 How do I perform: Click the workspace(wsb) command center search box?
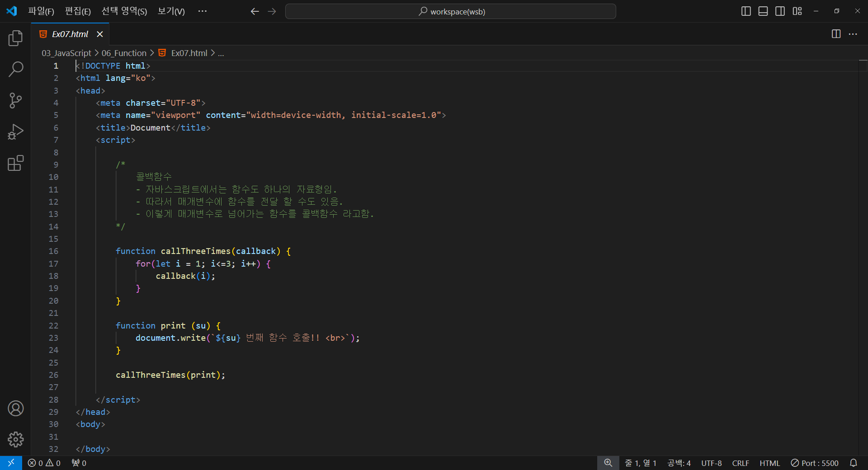pos(451,11)
